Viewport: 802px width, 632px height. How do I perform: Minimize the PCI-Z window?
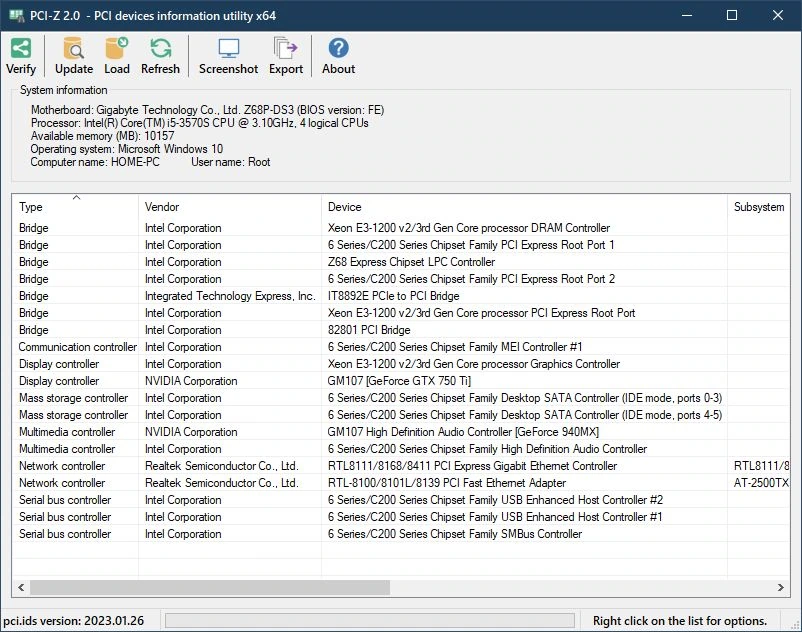click(x=687, y=15)
